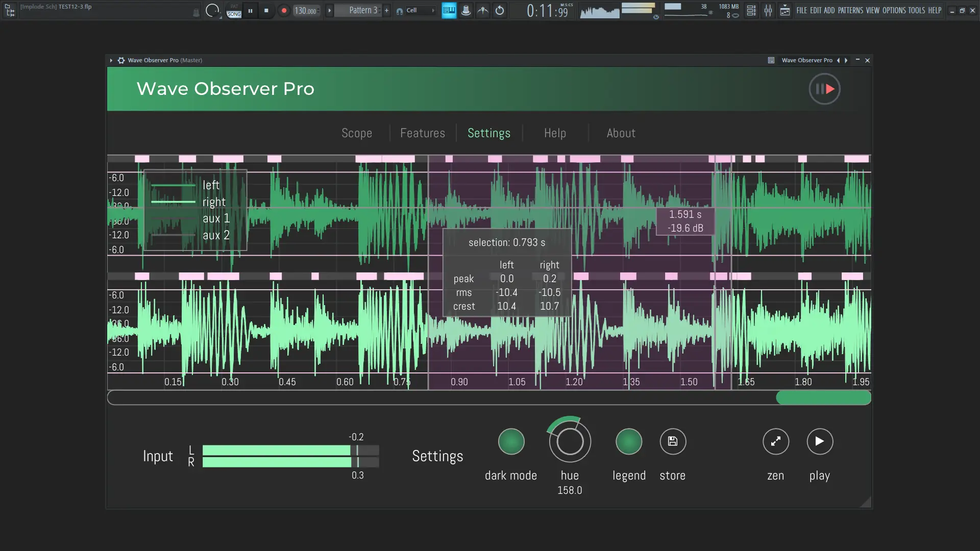Click the store settings save icon
The height and width of the screenshot is (551, 980).
pos(673,442)
